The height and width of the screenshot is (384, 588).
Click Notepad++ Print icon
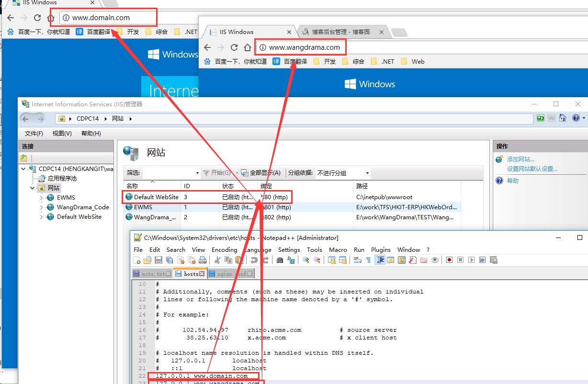coord(203,260)
